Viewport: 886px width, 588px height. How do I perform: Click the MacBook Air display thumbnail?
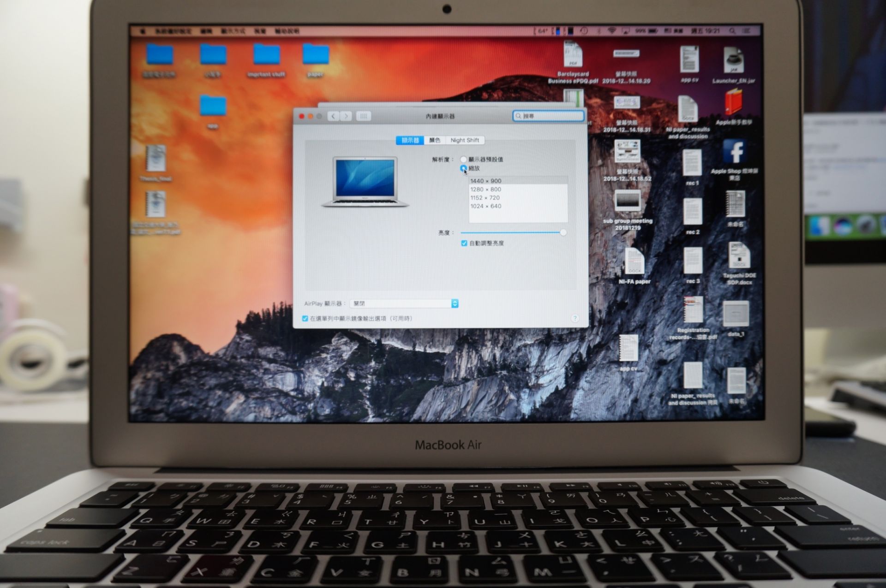tap(365, 182)
